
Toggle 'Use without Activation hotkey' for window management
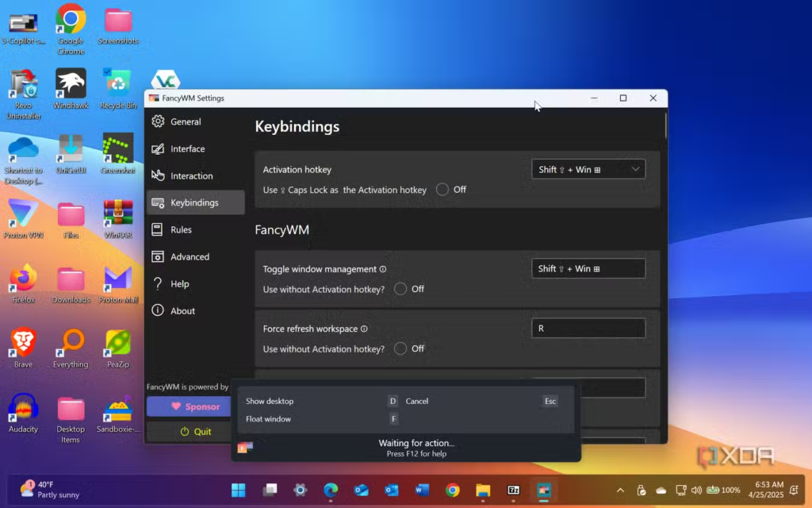pos(400,289)
